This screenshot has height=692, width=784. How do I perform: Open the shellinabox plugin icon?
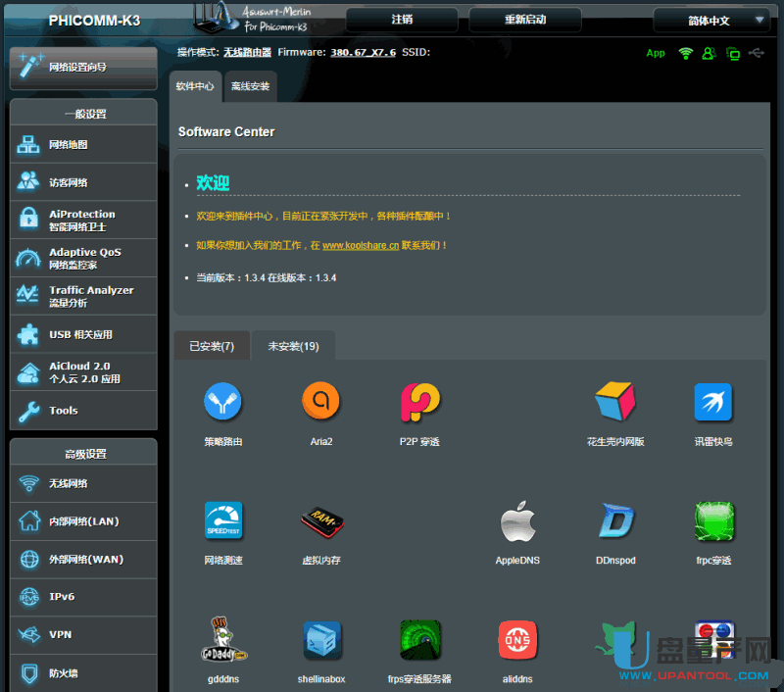320,641
